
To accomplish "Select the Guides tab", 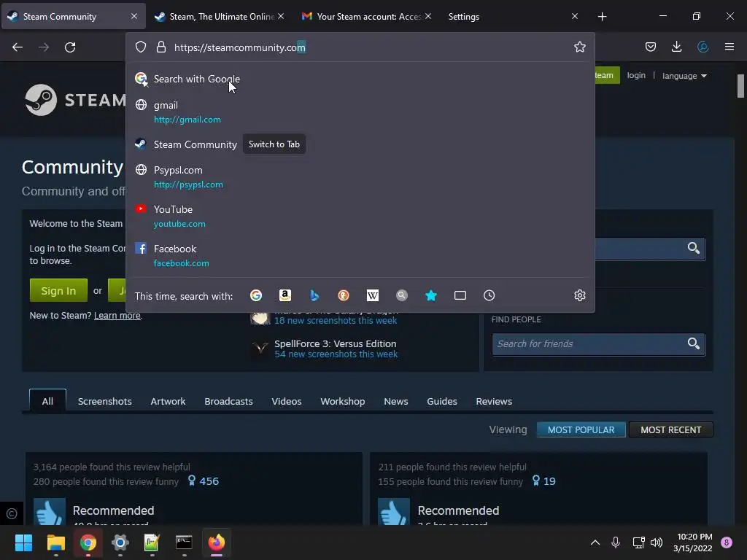I will click(441, 402).
